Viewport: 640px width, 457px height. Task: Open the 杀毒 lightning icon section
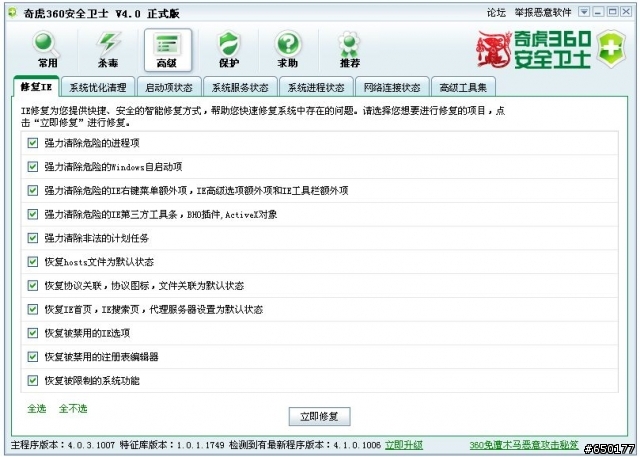pos(108,50)
